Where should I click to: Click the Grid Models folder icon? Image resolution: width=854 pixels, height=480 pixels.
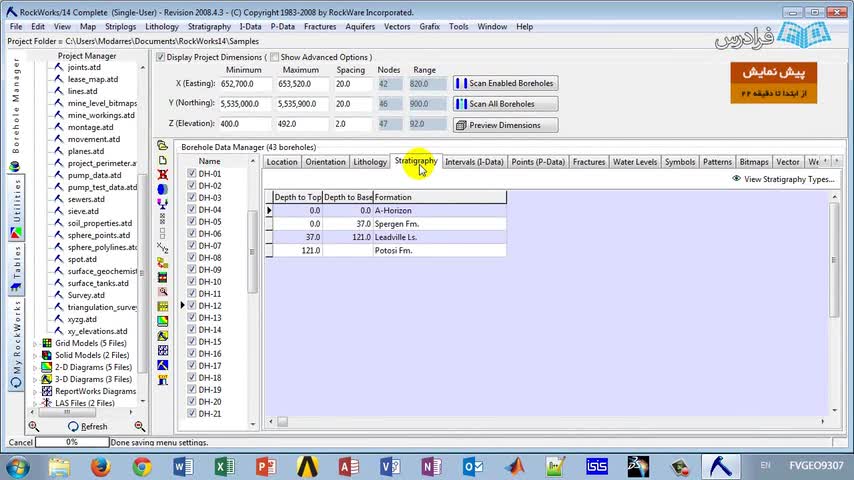click(x=47, y=343)
